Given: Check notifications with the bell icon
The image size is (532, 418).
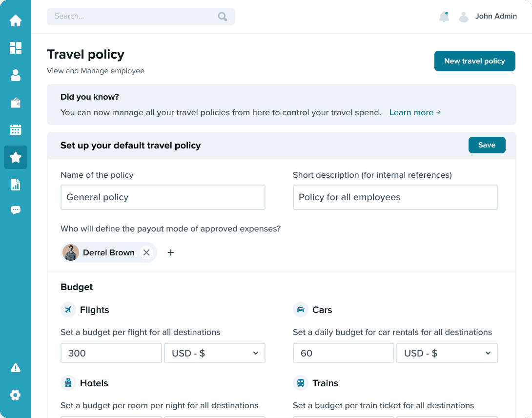Looking at the screenshot, I should [x=444, y=16].
